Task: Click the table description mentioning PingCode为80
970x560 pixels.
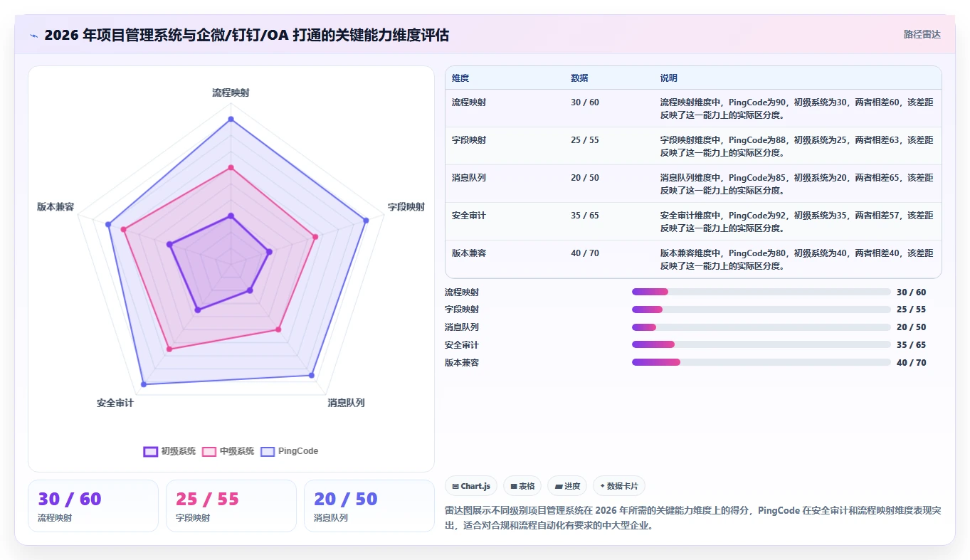Action: [x=797, y=259]
